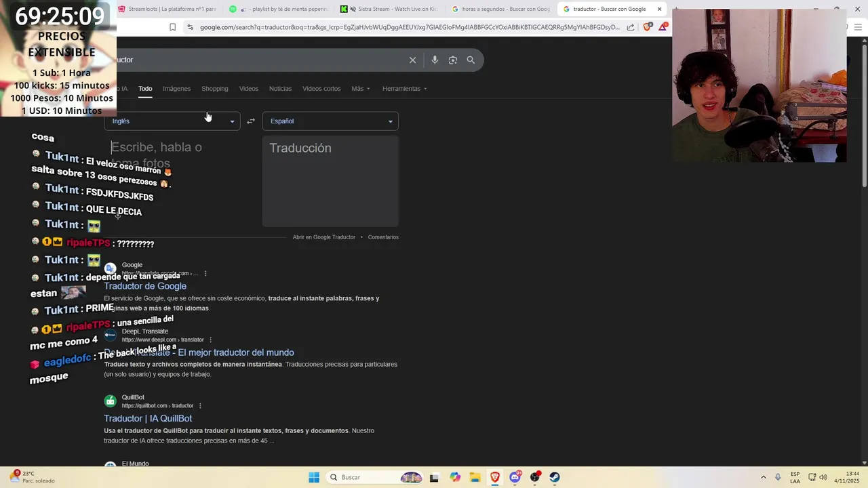
Task: Open options menu for QuillBot result
Action: (200, 405)
